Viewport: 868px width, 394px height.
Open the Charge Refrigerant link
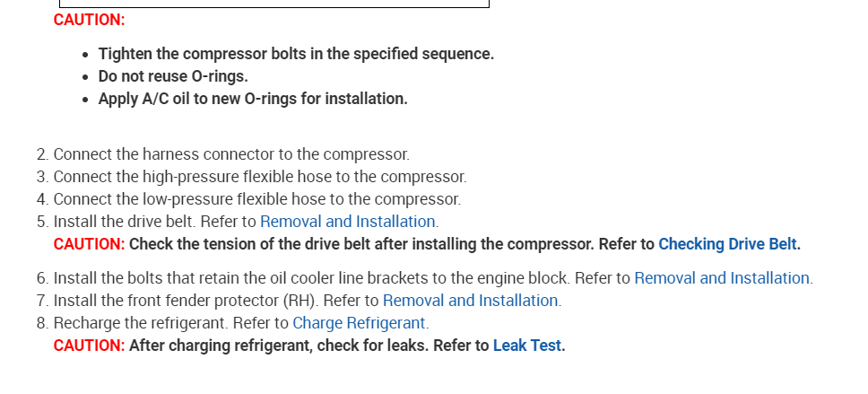tap(360, 323)
